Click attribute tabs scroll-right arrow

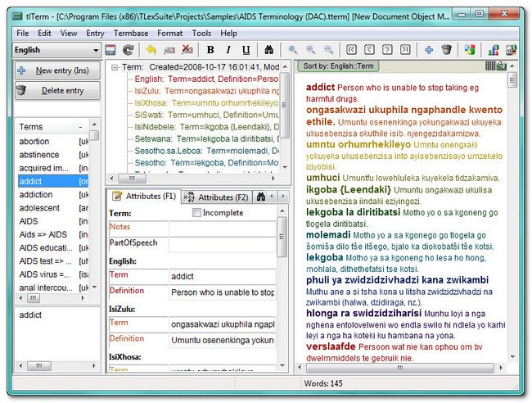click(x=283, y=197)
